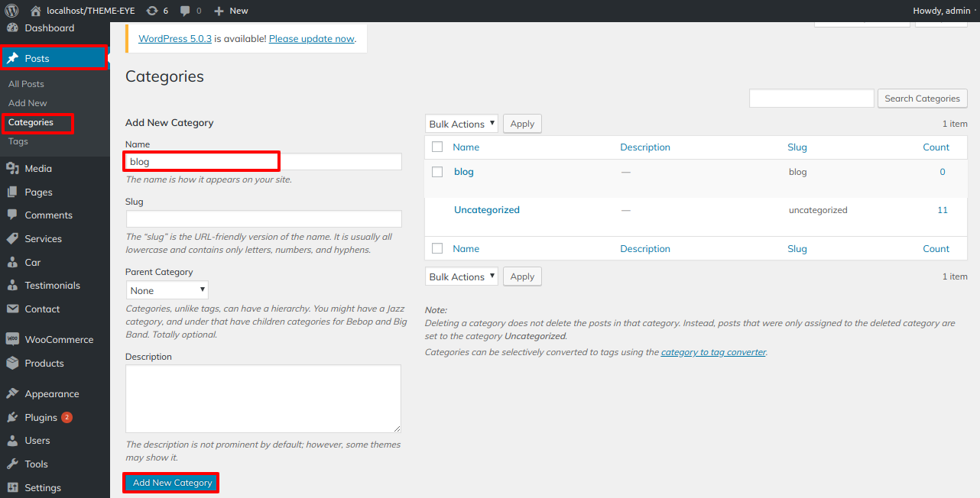Click into the Slug text field

coord(264,218)
